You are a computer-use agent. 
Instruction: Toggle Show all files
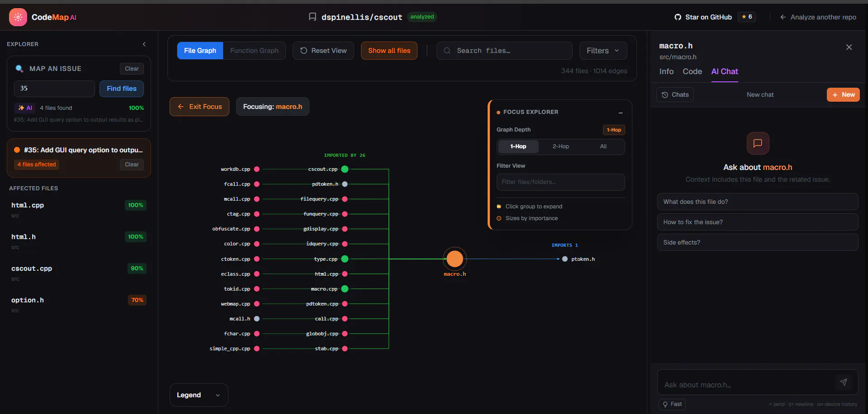pyautogui.click(x=389, y=51)
